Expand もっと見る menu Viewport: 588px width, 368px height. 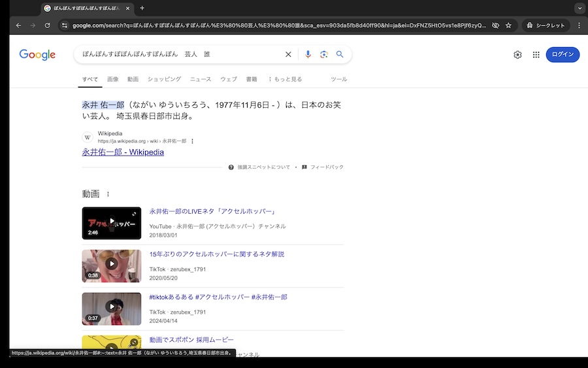(x=286, y=79)
